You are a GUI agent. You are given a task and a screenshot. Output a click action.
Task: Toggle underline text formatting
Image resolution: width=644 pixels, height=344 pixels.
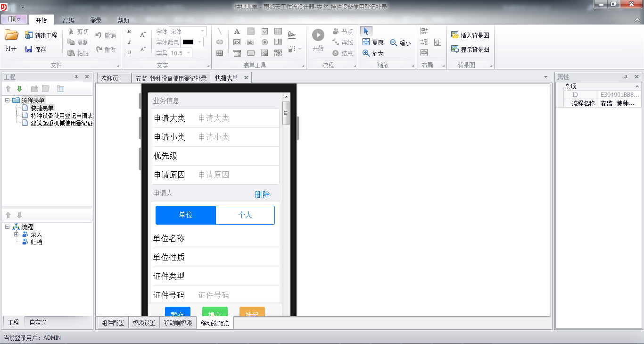[129, 53]
